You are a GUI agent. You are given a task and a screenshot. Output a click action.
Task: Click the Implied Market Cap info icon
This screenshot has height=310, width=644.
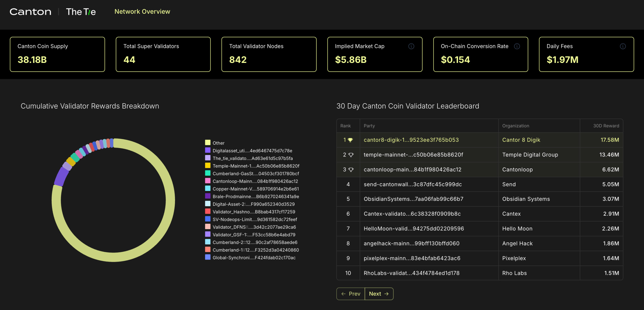(411, 46)
